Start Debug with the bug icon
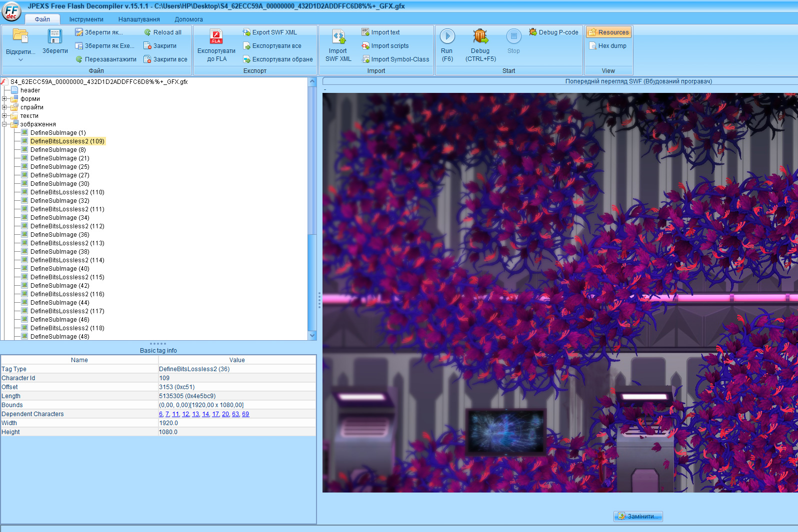The height and width of the screenshot is (532, 798). [x=480, y=36]
